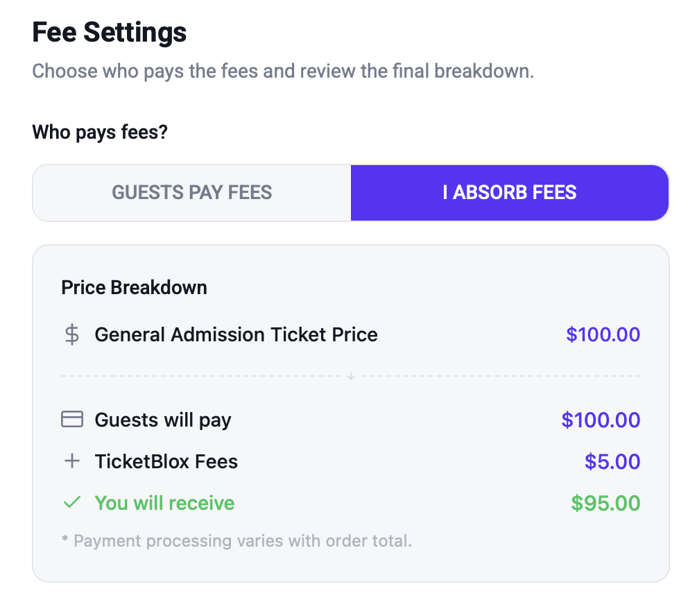Click the $95.00 payout amount
The image size is (688, 616).
tap(605, 503)
